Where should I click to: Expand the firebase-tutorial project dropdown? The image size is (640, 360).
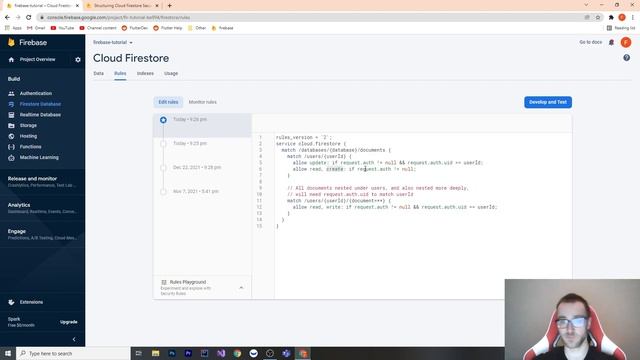point(113,42)
